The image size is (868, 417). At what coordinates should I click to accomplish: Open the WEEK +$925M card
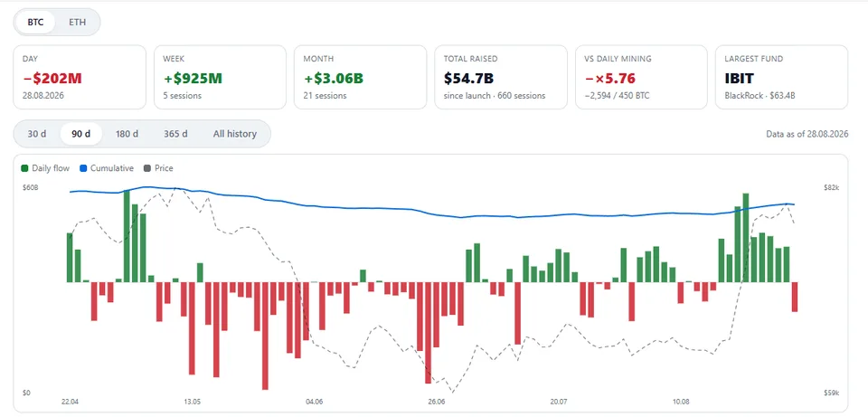tap(220, 77)
